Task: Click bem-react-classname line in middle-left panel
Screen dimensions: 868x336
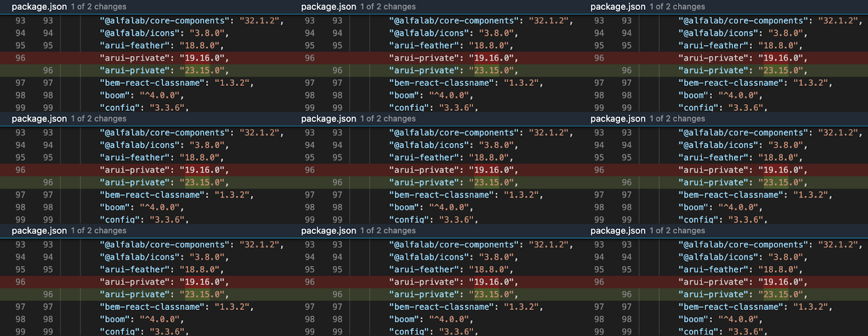Action: 176,195
